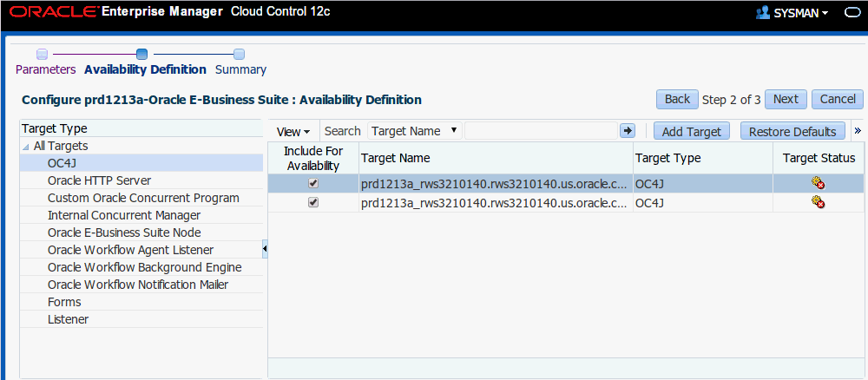Click the Restore Defaults button
This screenshot has height=380, width=868.
(792, 132)
